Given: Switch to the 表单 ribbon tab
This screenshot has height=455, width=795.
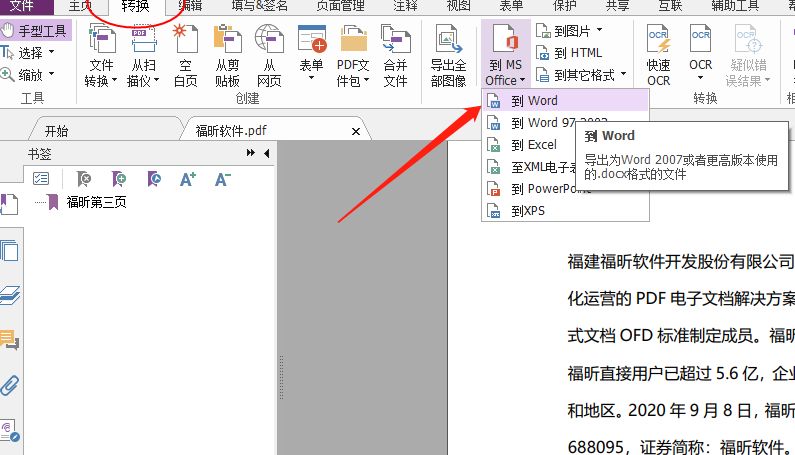Looking at the screenshot, I should coord(511,6).
